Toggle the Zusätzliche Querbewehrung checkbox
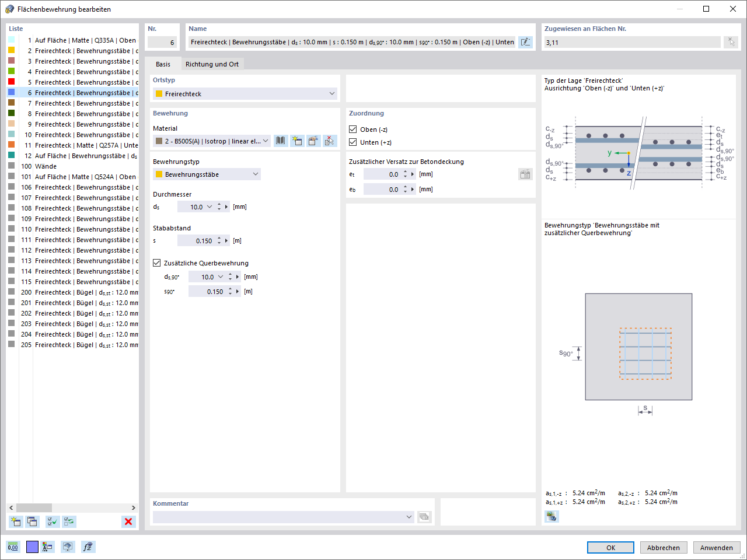Viewport: 747px width, 560px height. click(156, 263)
